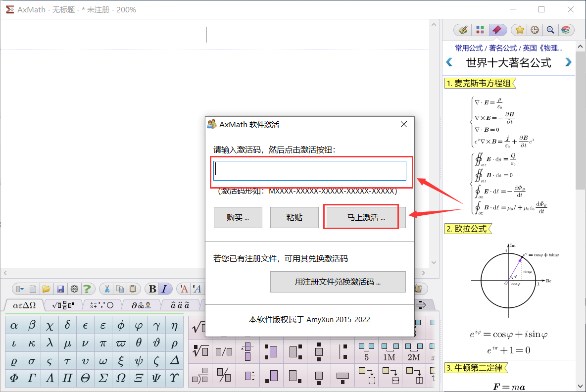Toggle the bold B formatting button
Screen dimensions: 586x392
click(152, 289)
